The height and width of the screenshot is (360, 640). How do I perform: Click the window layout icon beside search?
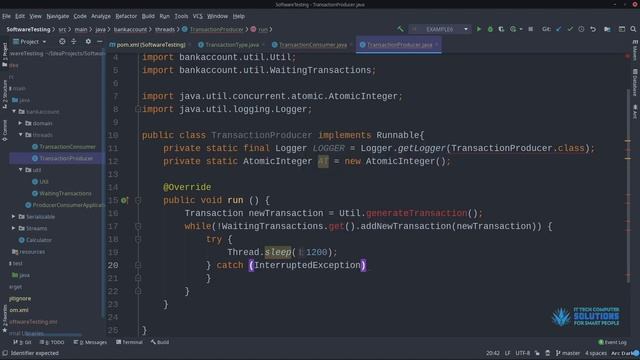point(622,29)
